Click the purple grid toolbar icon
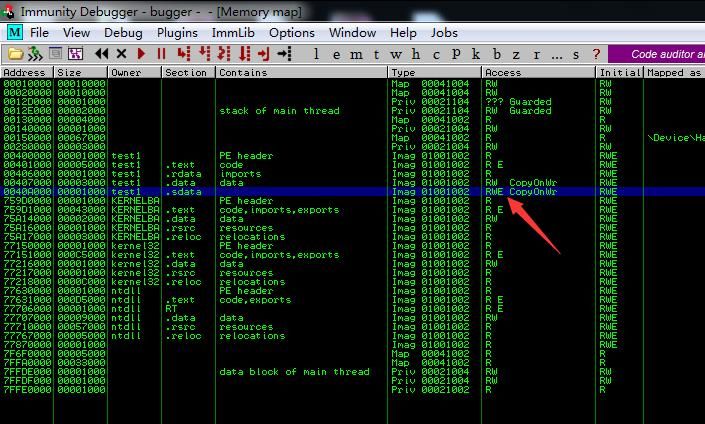 click(x=76, y=54)
